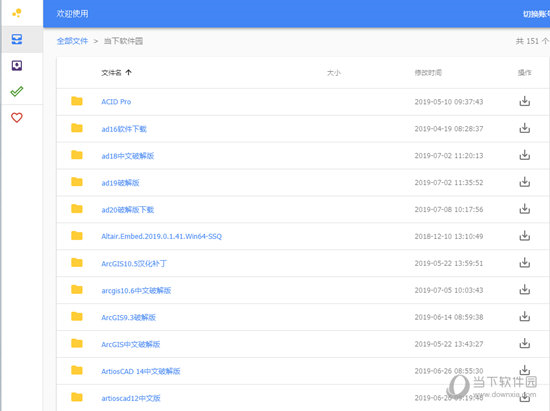Click folder icon beside Altair.Embed.2019
550x411 pixels.
pyautogui.click(x=76, y=236)
